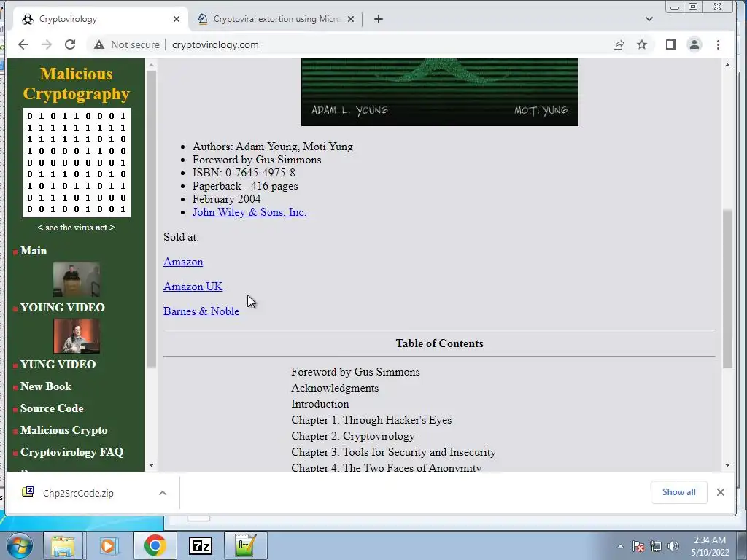The height and width of the screenshot is (560, 747).
Task: Click the 'Introduction' contents entry
Action: click(x=320, y=404)
